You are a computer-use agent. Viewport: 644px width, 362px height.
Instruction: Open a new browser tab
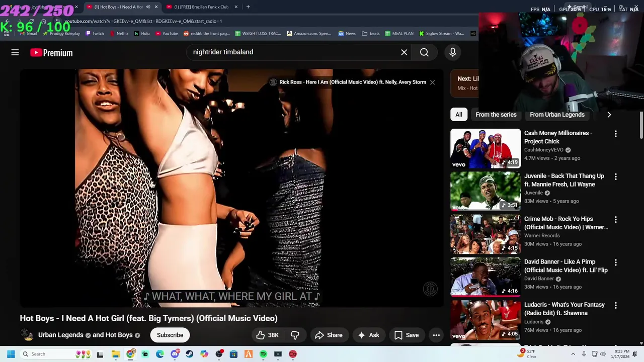tap(248, 7)
